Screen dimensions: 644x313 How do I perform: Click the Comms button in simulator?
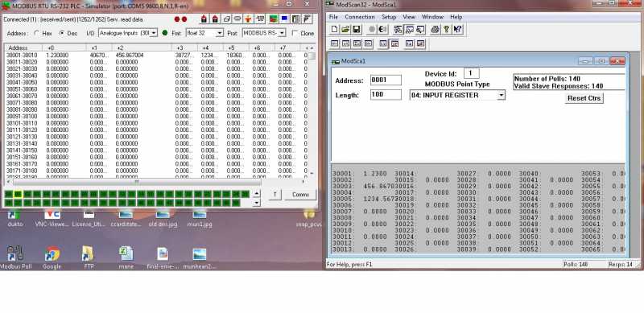pyautogui.click(x=300, y=195)
